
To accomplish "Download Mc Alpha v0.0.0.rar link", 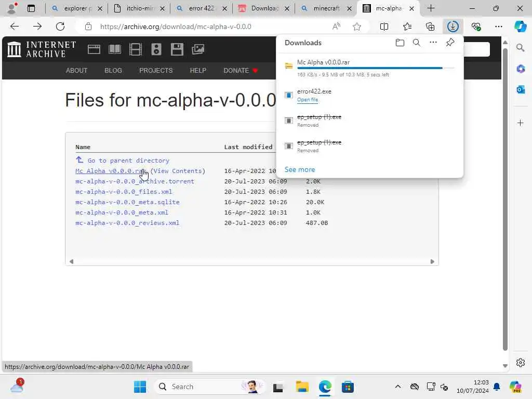I will [111, 171].
